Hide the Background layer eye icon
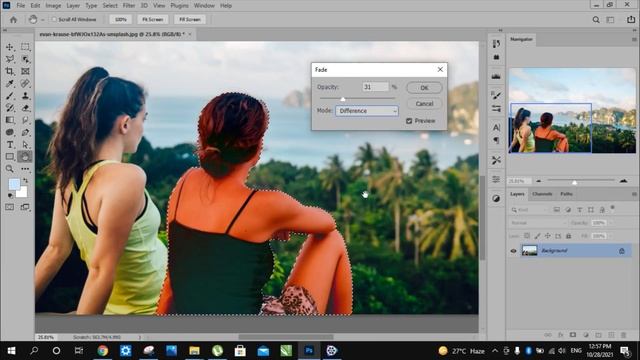 click(513, 251)
